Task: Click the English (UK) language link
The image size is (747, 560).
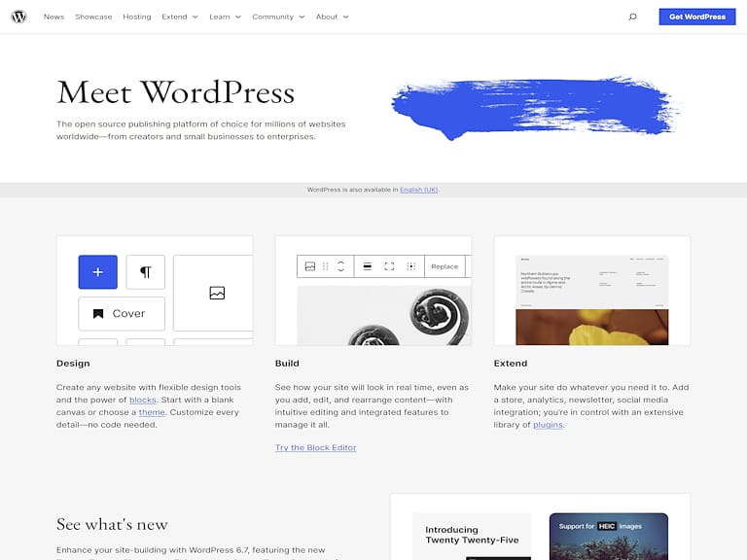Action: 418,190
